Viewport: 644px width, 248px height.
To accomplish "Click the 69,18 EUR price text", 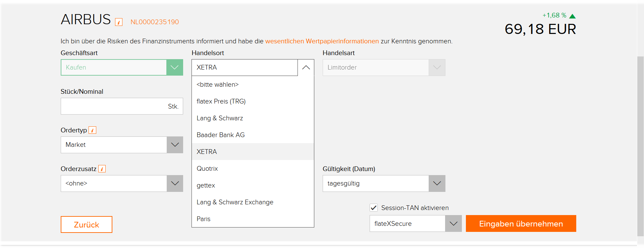I will tap(540, 29).
